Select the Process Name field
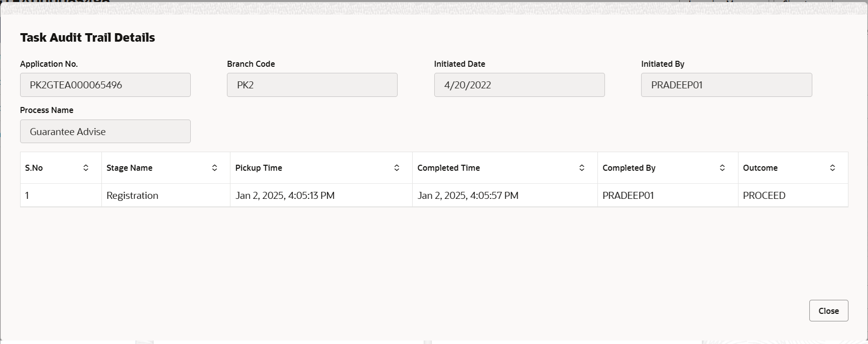This screenshot has height=344, width=868. coord(105,132)
